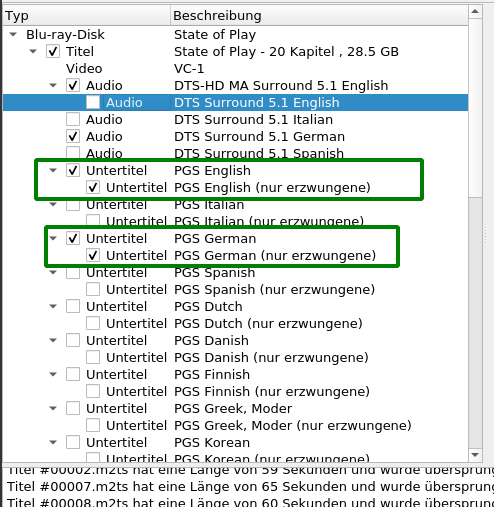Select the Video VC-1 row
494x507 pixels.
point(235,69)
